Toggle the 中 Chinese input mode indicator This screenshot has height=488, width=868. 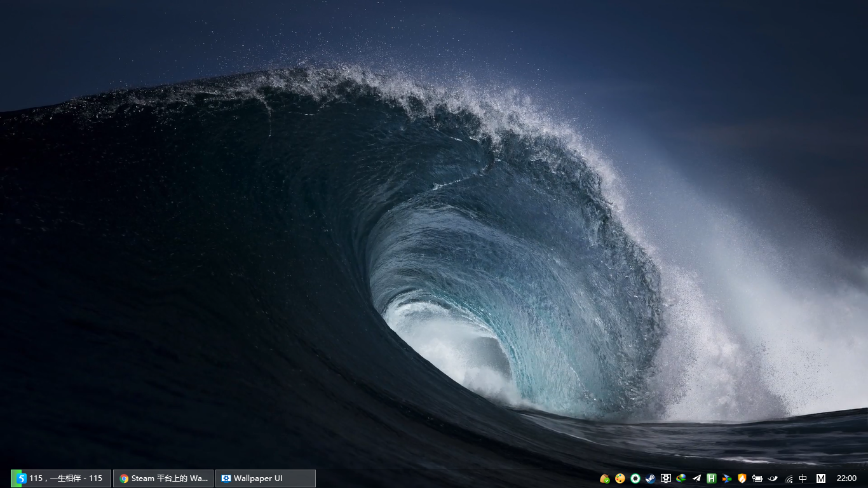(803, 478)
